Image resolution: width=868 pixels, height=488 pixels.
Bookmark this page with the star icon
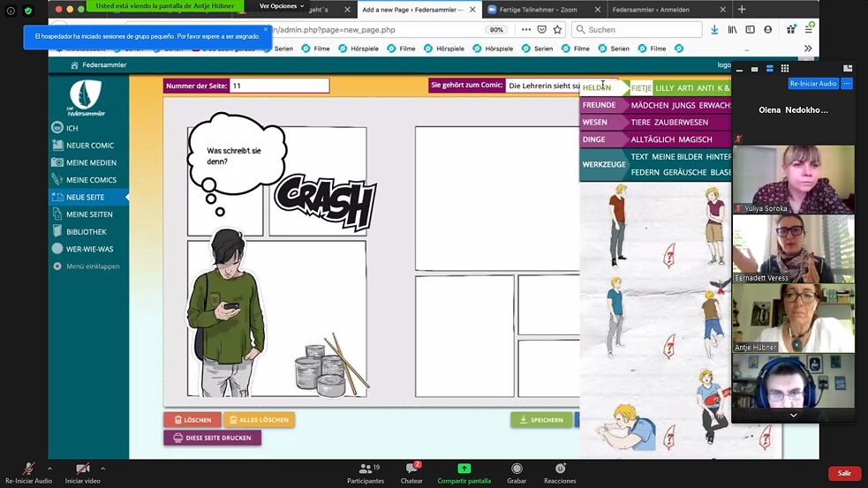tap(557, 29)
